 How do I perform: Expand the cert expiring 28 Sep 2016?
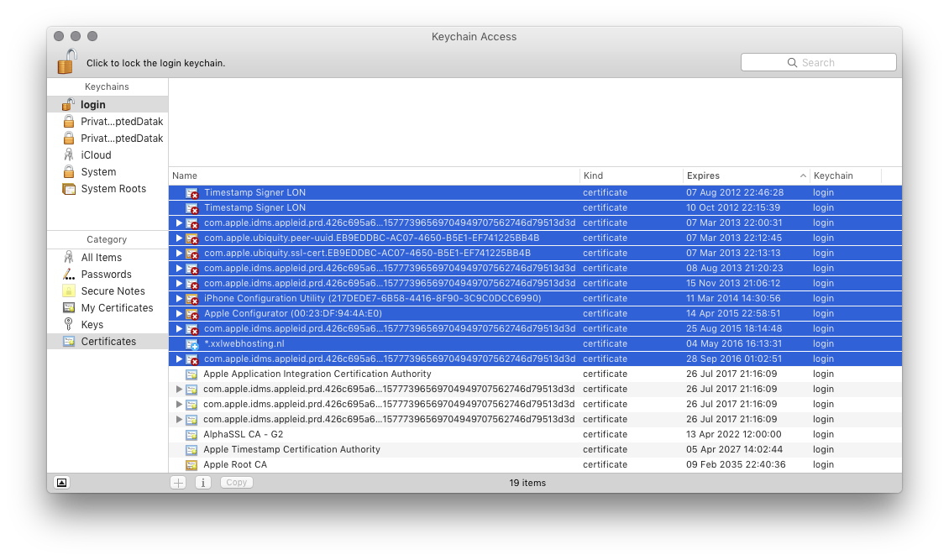coord(179,359)
